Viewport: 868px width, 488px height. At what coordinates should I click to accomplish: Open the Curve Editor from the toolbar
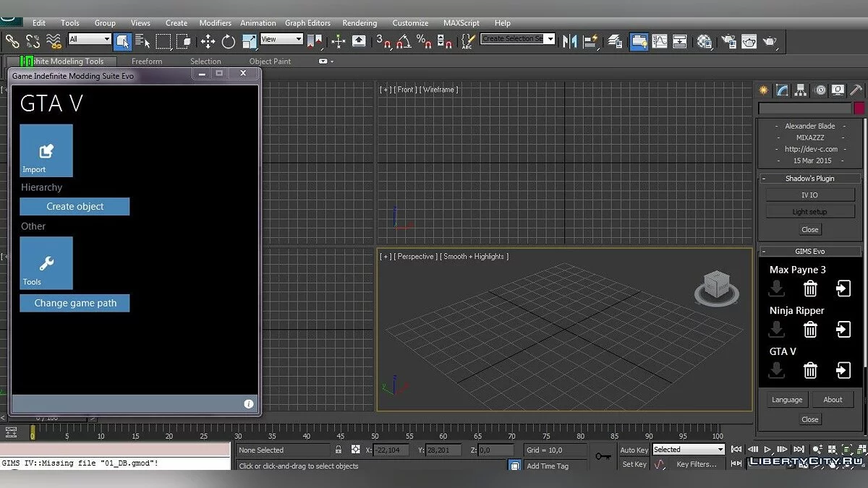point(660,41)
